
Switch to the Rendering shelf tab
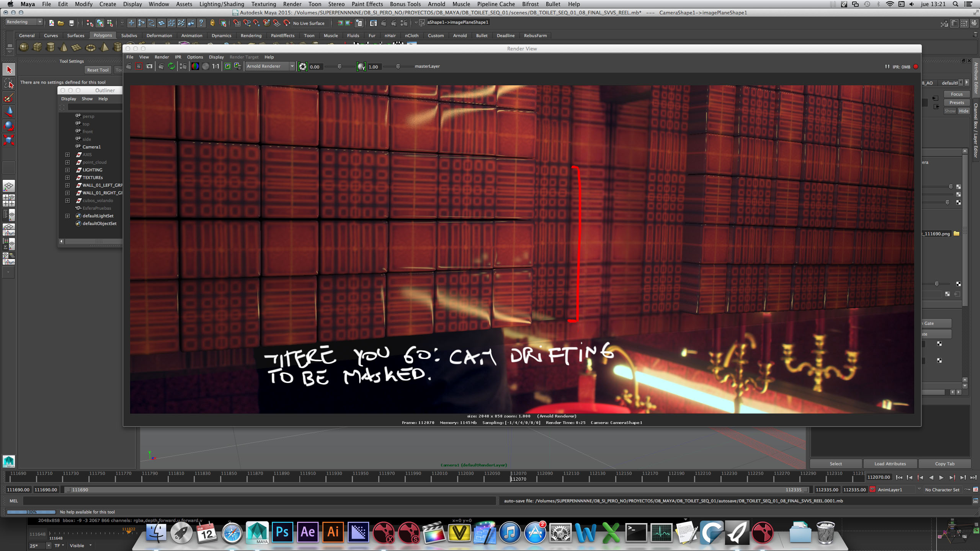(251, 36)
